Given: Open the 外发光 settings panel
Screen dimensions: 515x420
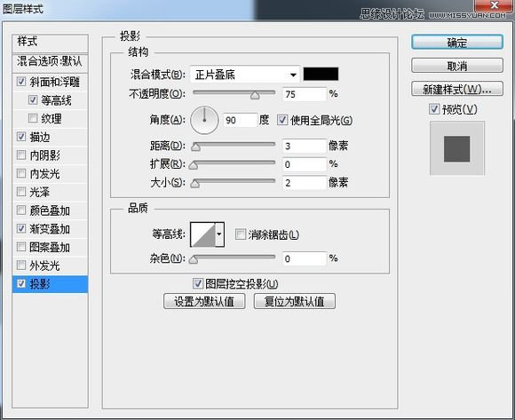Looking at the screenshot, I should coord(44,265).
